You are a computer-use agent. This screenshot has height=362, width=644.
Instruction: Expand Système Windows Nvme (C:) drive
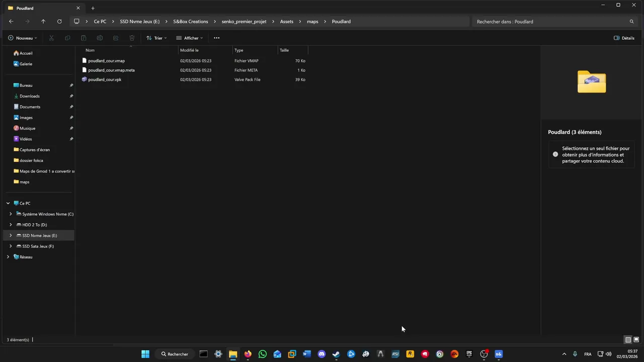tap(11, 214)
